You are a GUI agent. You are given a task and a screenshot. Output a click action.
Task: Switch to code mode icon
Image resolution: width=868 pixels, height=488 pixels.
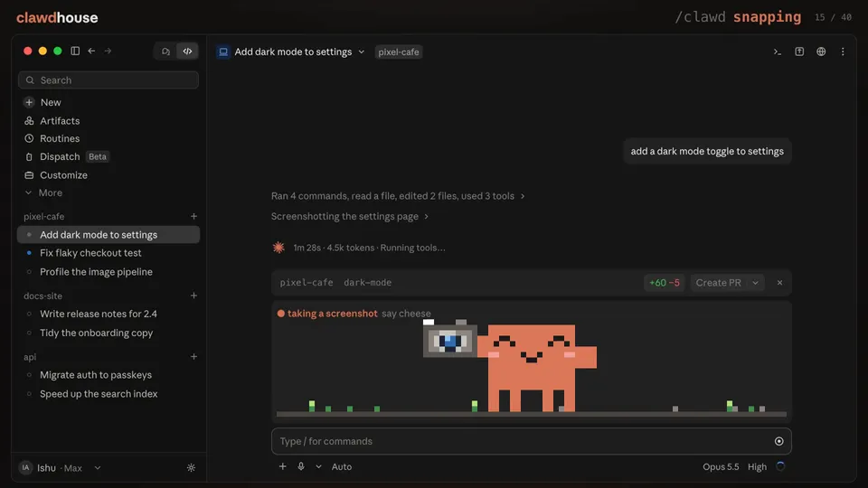click(x=188, y=52)
